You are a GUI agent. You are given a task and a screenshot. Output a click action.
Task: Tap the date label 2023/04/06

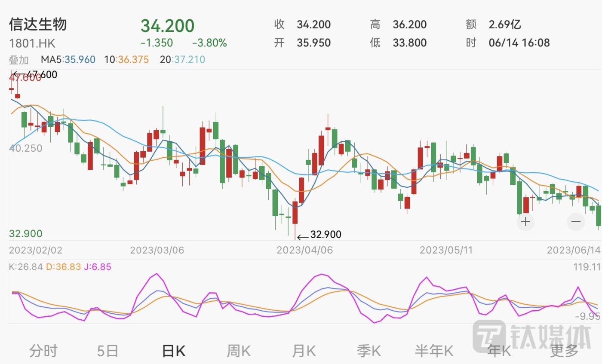click(305, 250)
